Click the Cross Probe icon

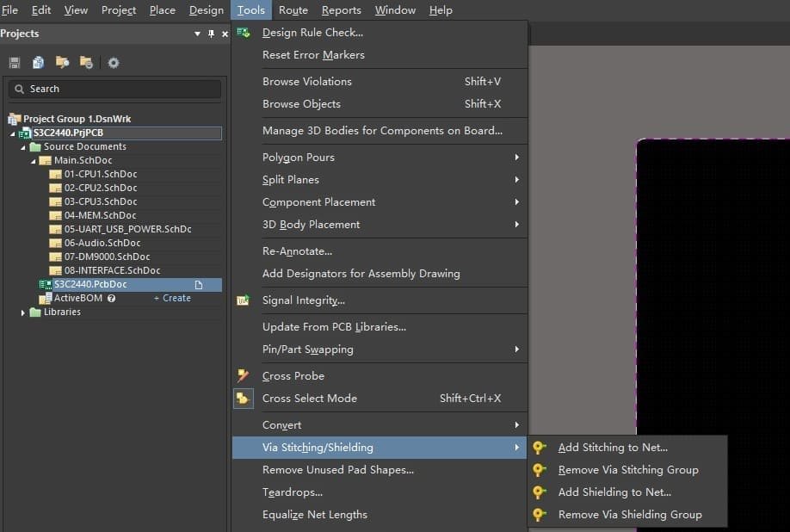[x=243, y=375]
